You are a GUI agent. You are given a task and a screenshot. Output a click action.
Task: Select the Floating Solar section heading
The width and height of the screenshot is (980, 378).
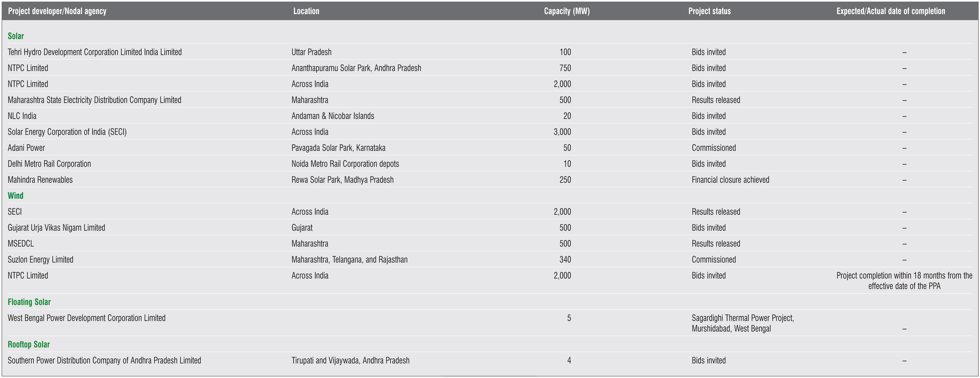pyautogui.click(x=29, y=302)
